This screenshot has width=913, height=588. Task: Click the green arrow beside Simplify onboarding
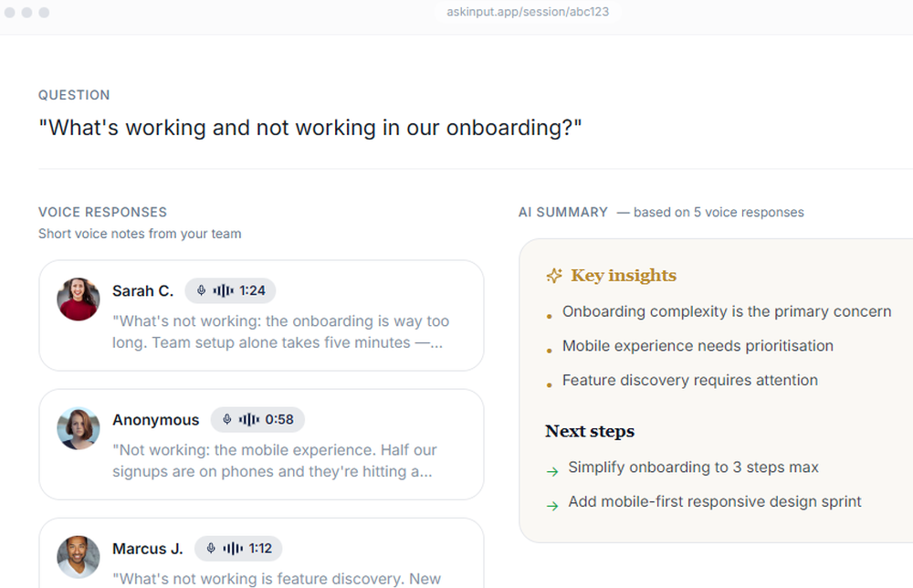click(x=552, y=471)
